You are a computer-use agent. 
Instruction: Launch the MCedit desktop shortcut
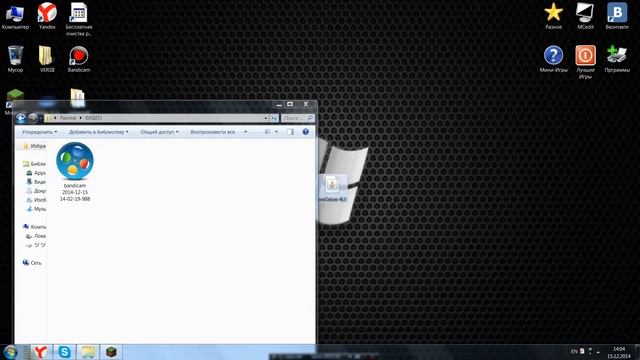click(x=585, y=16)
